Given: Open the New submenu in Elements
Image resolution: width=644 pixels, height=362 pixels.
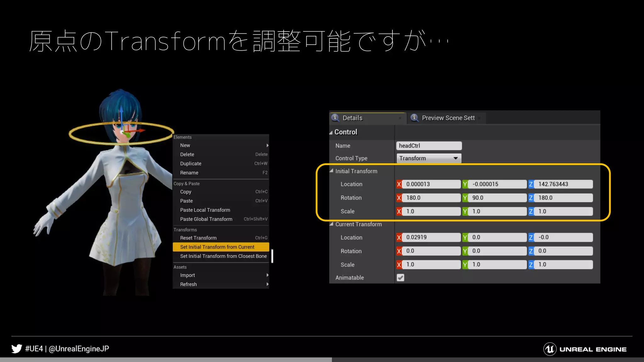Looking at the screenshot, I should pos(221,145).
